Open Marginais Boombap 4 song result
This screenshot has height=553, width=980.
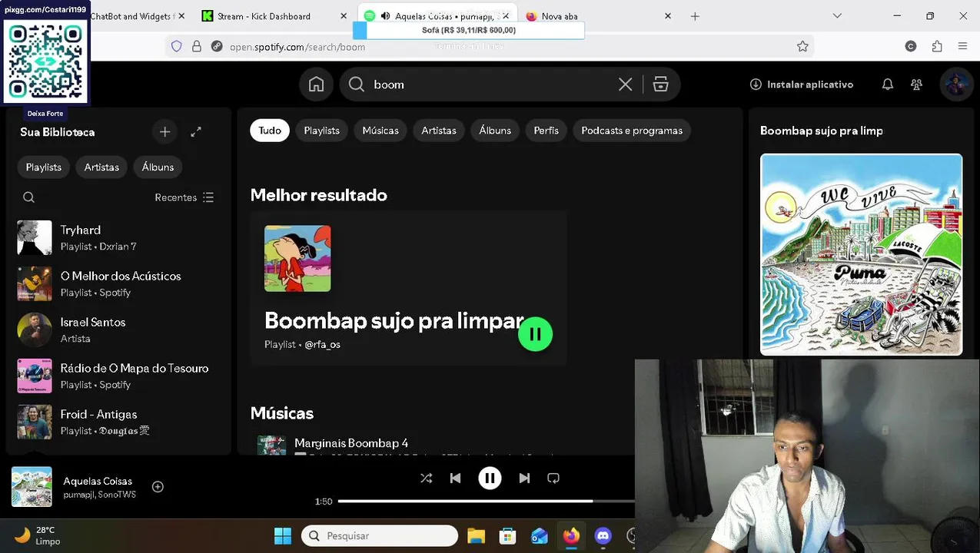coord(351,443)
